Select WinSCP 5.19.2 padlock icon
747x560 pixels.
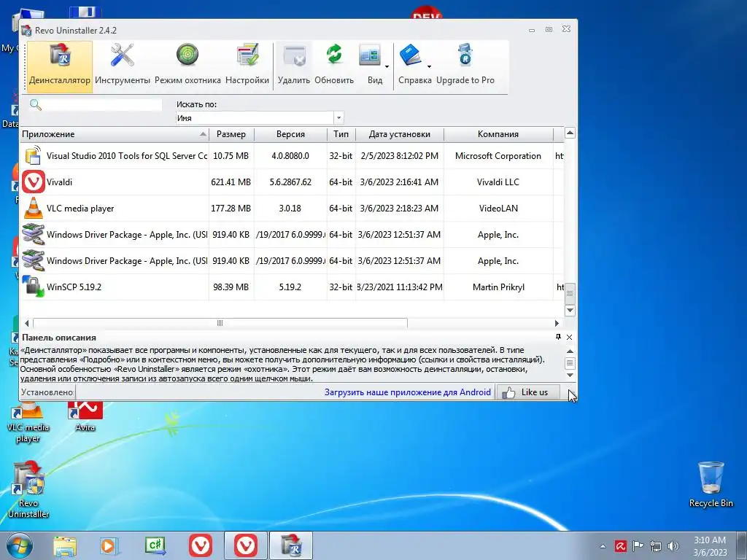[x=34, y=287]
